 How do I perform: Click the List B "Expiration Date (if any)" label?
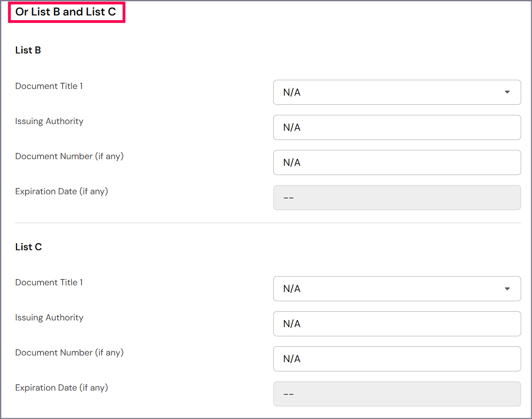(61, 191)
